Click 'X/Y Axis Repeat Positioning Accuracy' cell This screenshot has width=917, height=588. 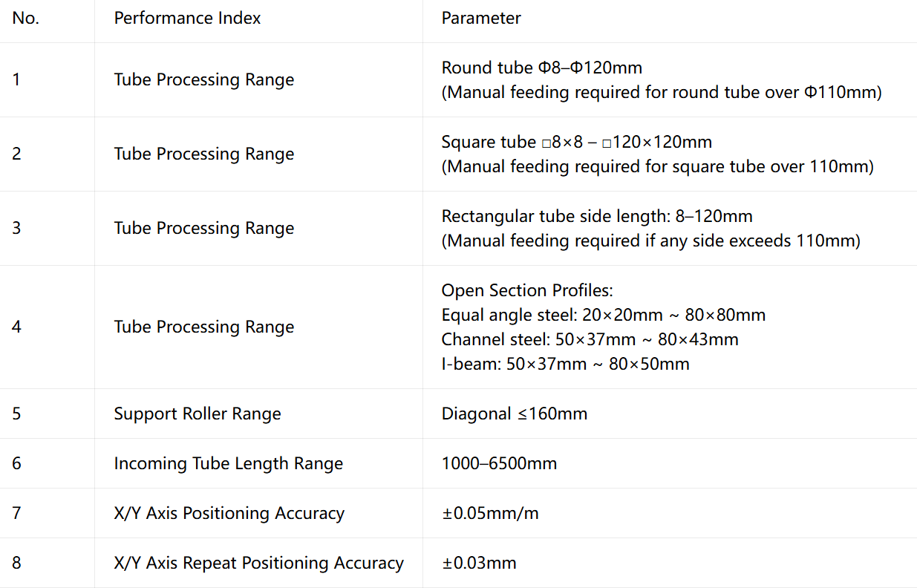[x=259, y=563]
